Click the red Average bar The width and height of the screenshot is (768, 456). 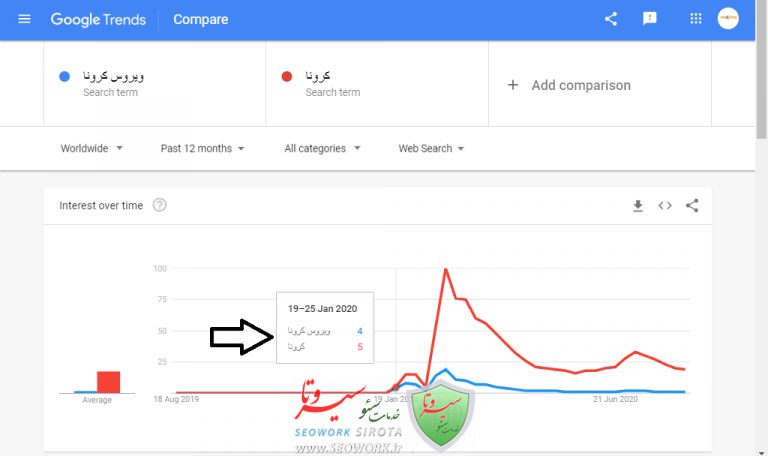tap(108, 382)
